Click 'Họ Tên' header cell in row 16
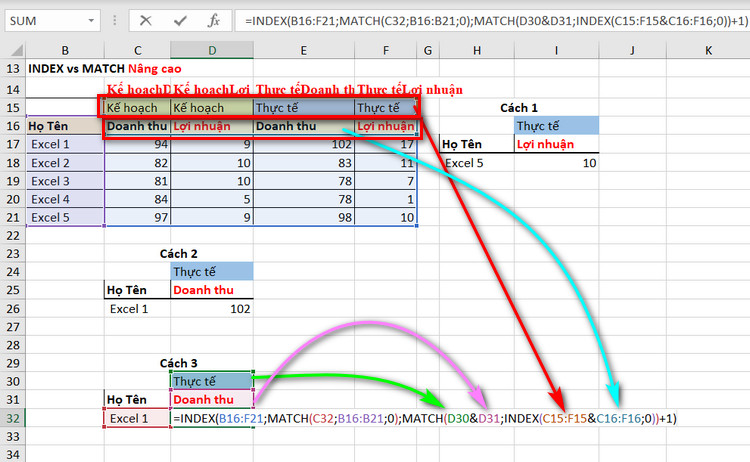 (x=65, y=126)
